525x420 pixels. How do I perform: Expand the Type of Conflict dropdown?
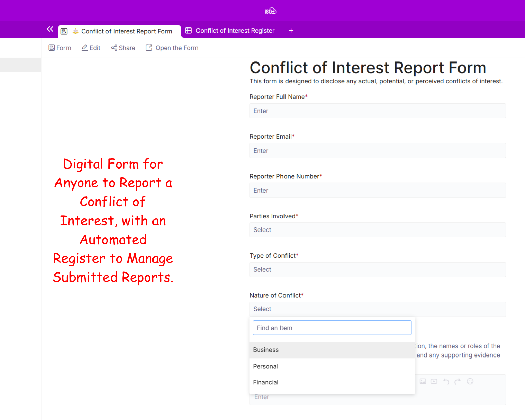point(377,269)
